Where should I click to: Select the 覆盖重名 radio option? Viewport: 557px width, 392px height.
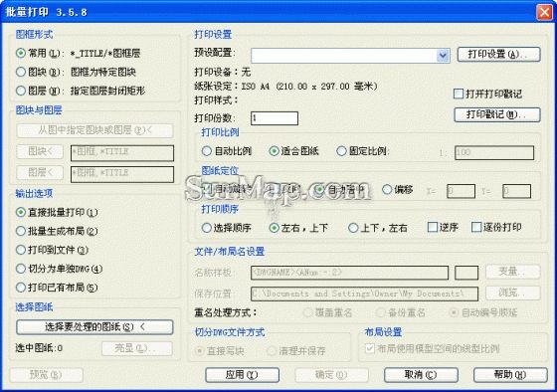click(307, 312)
